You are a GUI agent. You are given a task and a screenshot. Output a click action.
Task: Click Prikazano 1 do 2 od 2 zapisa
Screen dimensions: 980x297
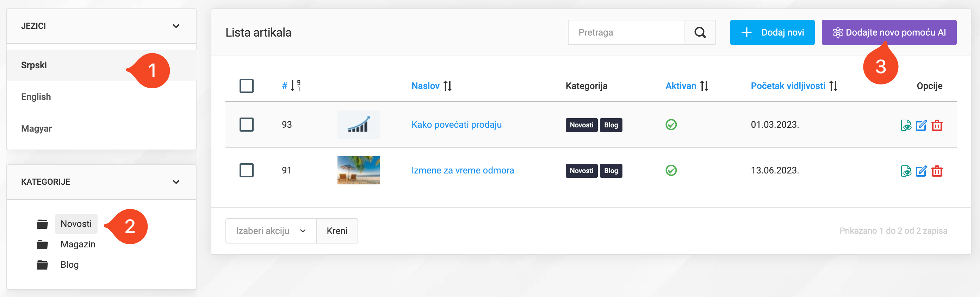coord(893,230)
